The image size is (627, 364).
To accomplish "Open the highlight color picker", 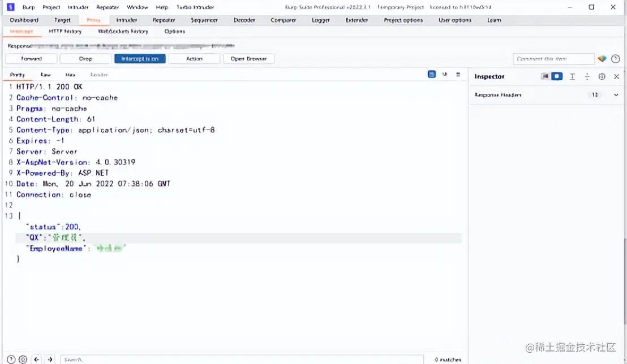I will coord(602,59).
